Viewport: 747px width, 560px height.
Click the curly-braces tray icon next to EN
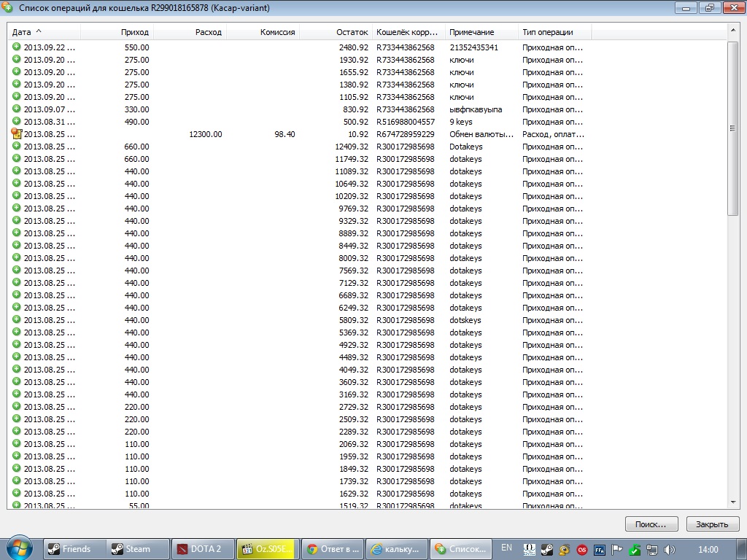(x=530, y=550)
